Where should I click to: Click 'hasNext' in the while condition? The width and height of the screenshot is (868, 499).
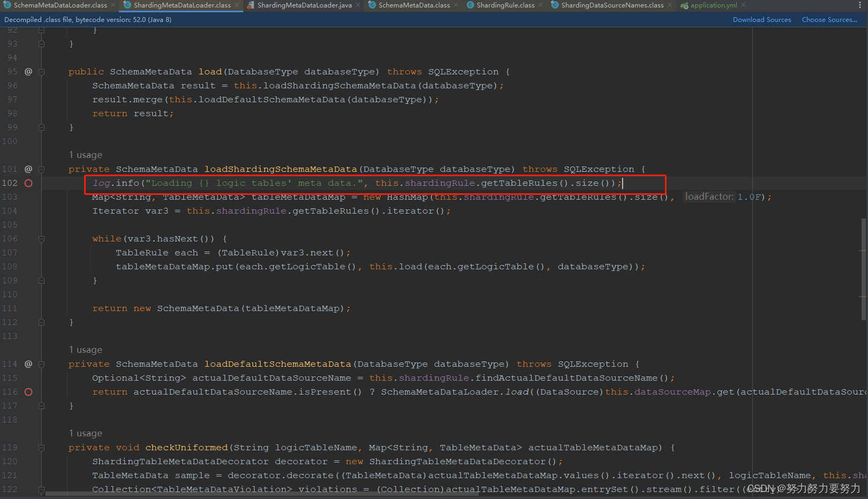(177, 239)
